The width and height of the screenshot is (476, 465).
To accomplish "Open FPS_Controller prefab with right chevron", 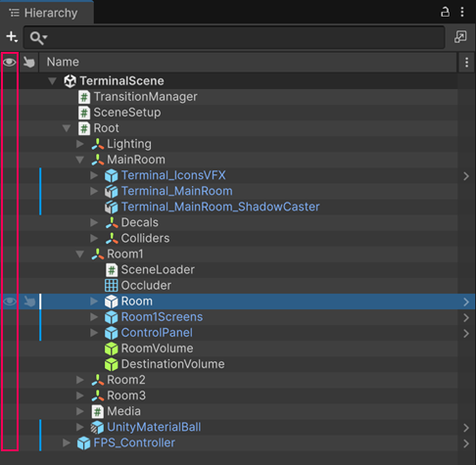I will coord(466,443).
